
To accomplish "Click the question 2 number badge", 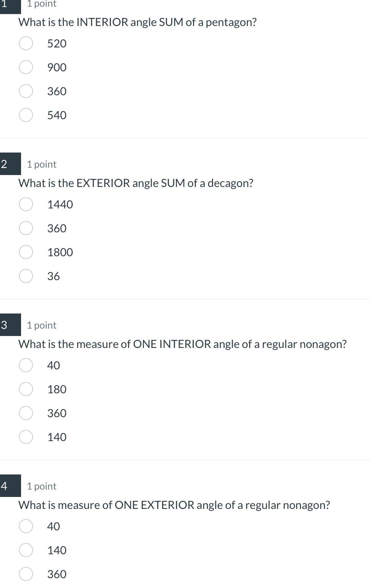I will pyautogui.click(x=9, y=164).
